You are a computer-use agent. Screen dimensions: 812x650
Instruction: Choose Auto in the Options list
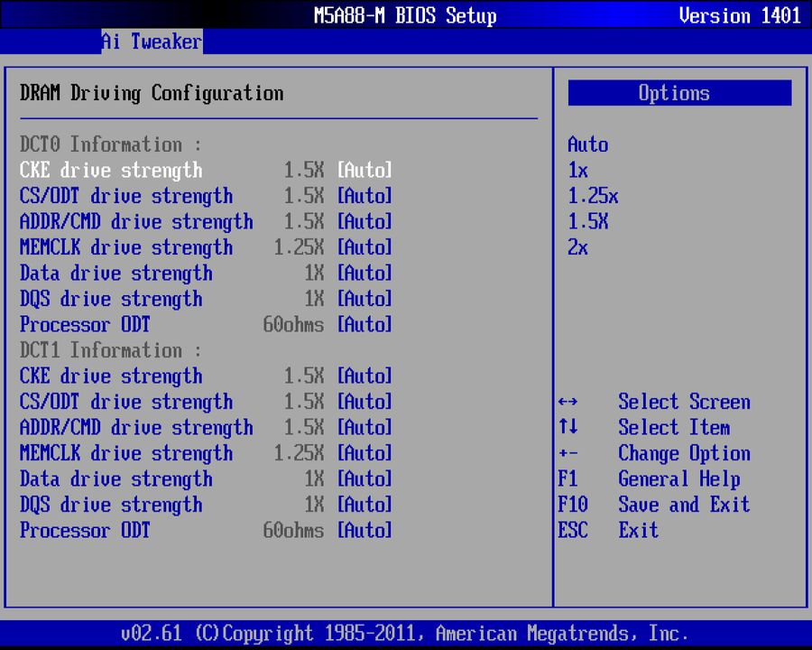click(x=587, y=144)
